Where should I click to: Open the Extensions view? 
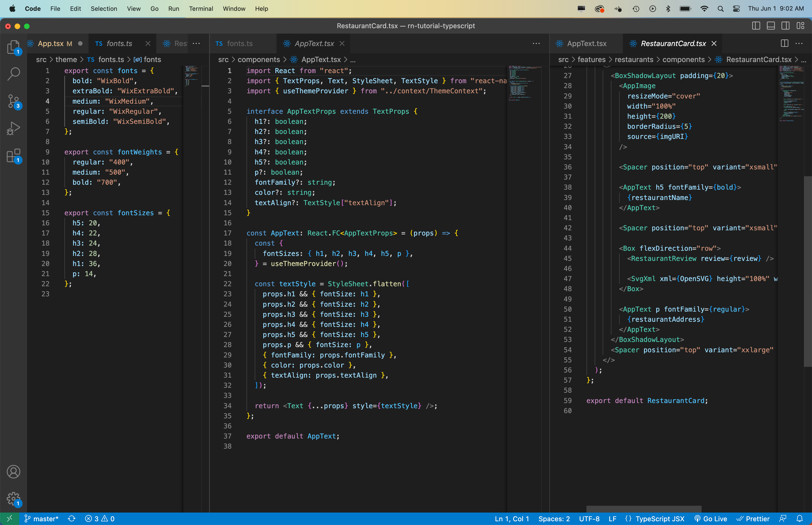[x=13, y=156]
